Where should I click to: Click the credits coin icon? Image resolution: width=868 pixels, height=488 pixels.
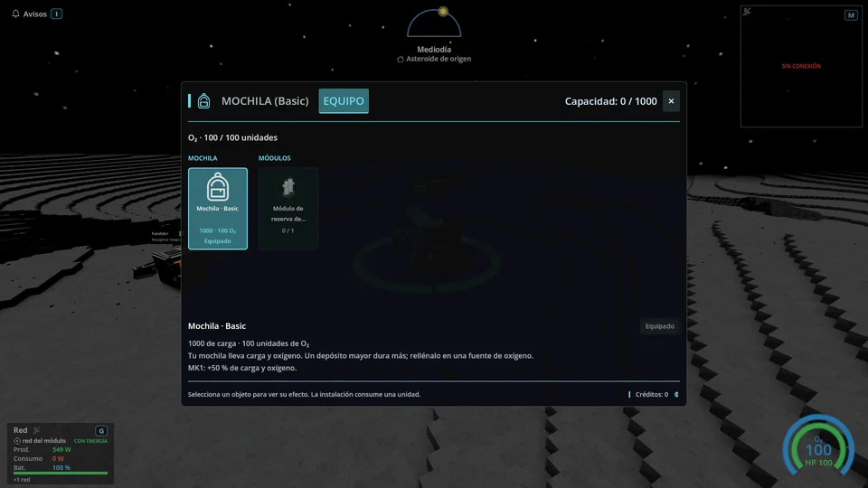pyautogui.click(x=676, y=395)
